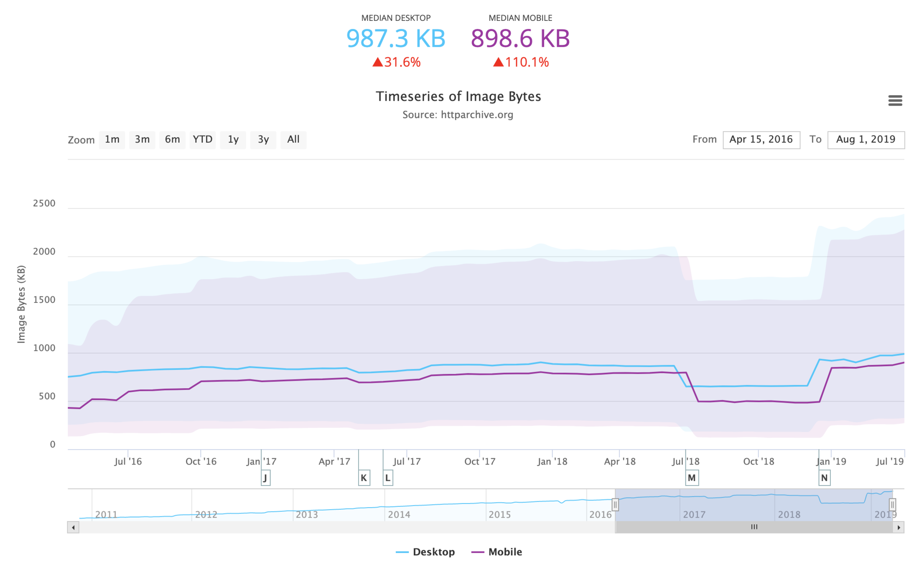Show All data with zoom button
Image resolution: width=924 pixels, height=564 pixels.
click(293, 140)
